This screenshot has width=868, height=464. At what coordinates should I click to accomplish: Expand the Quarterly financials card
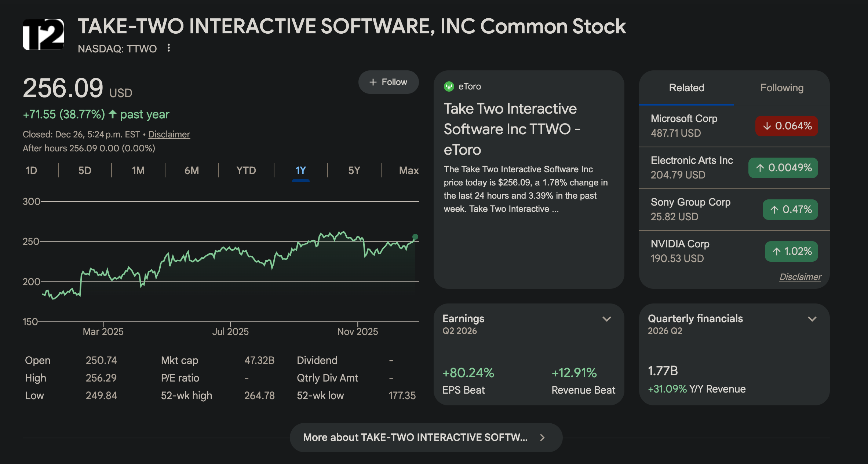812,319
